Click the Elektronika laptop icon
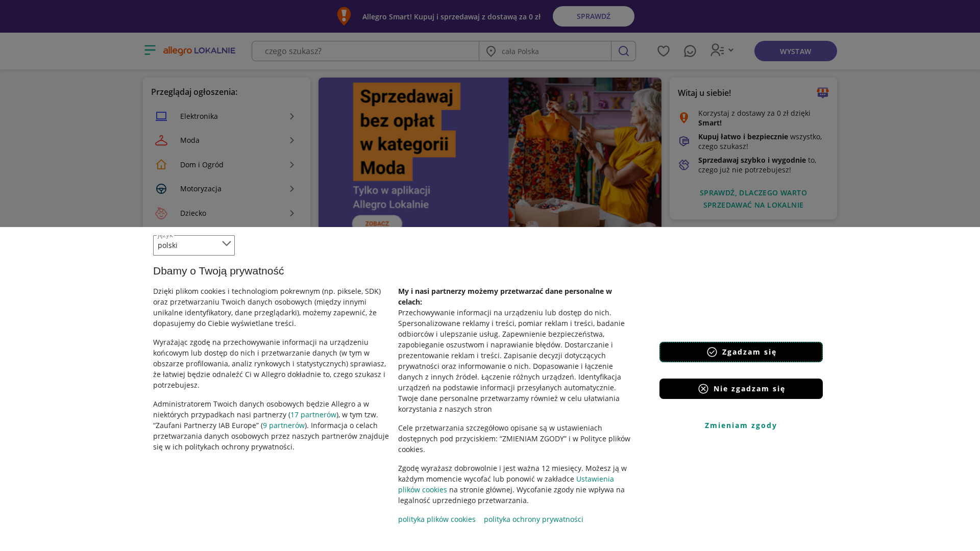The height and width of the screenshot is (551, 980). 161,116
